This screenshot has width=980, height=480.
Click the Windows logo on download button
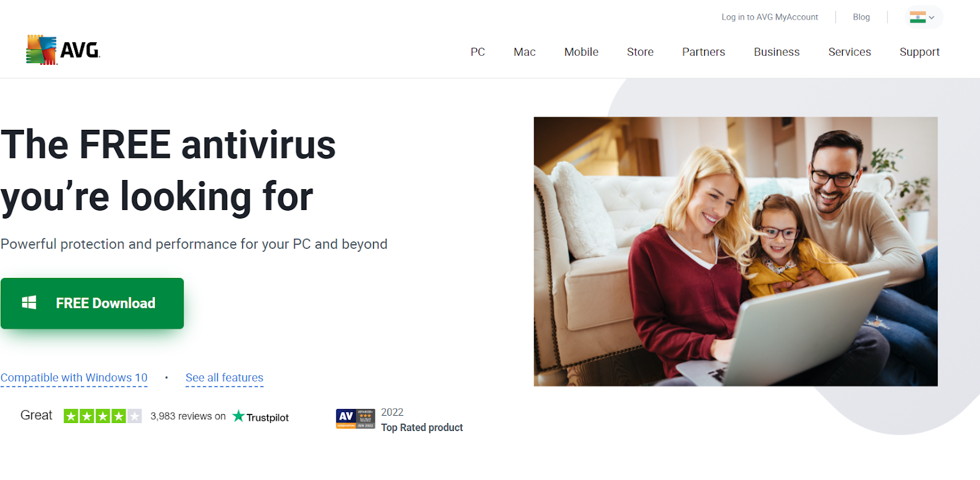(x=29, y=302)
